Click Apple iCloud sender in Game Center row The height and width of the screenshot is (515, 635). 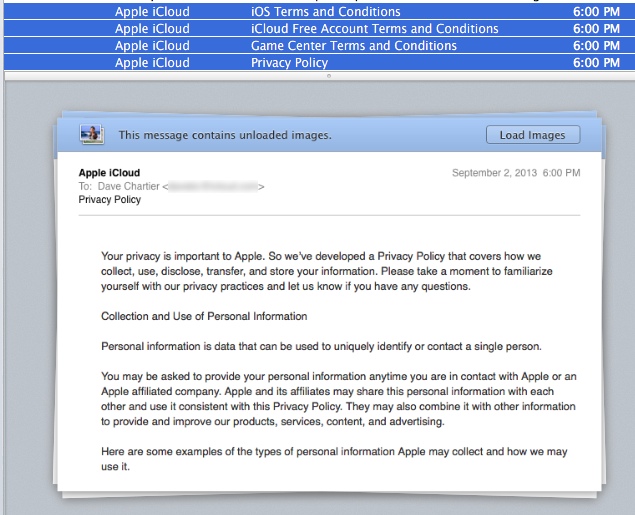tap(152, 45)
